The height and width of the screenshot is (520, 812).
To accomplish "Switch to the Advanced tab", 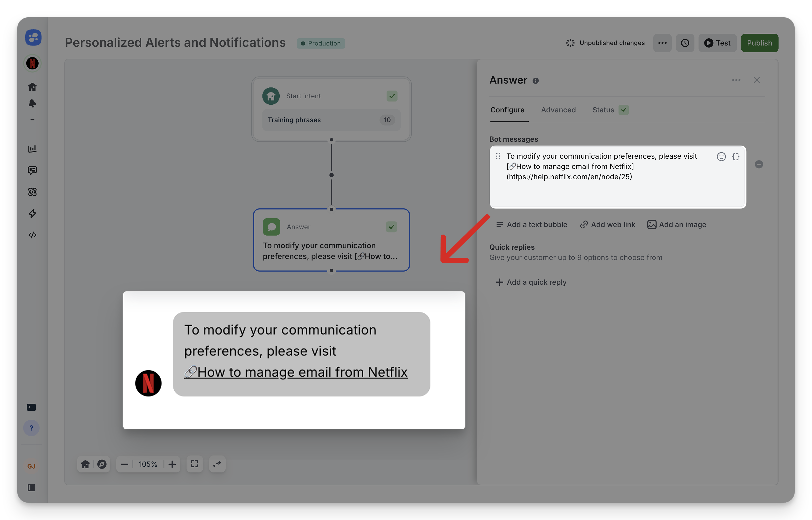I will 558,110.
